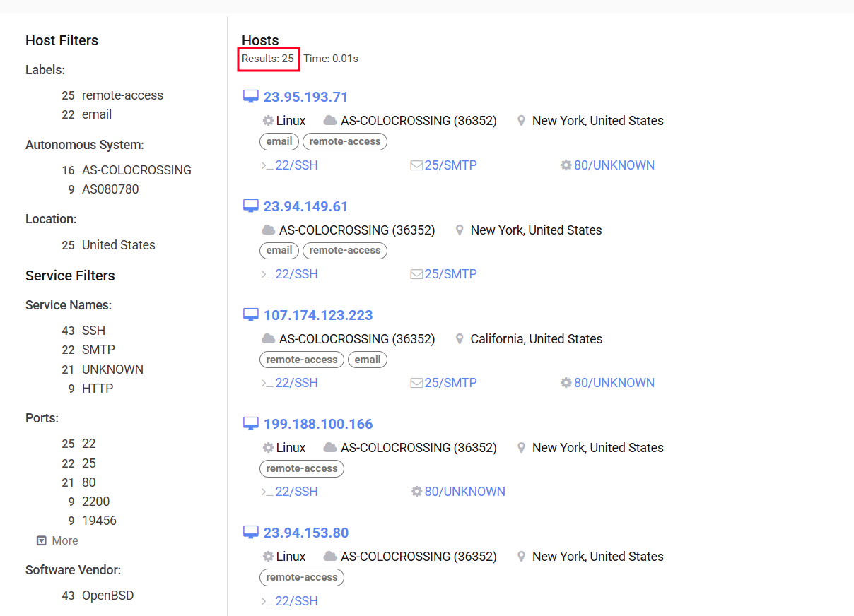Click monitor icon beside host 107.174.123.223
854x616 pixels.
tap(251, 315)
